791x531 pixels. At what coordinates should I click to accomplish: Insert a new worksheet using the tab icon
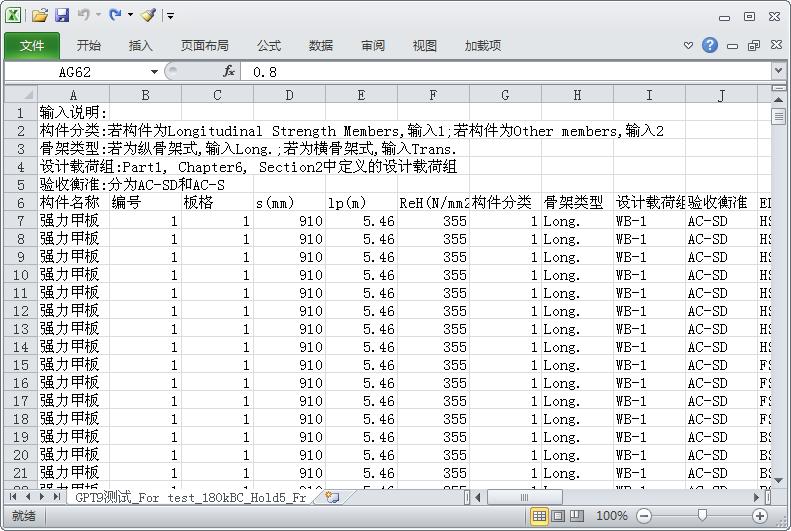coord(332,497)
